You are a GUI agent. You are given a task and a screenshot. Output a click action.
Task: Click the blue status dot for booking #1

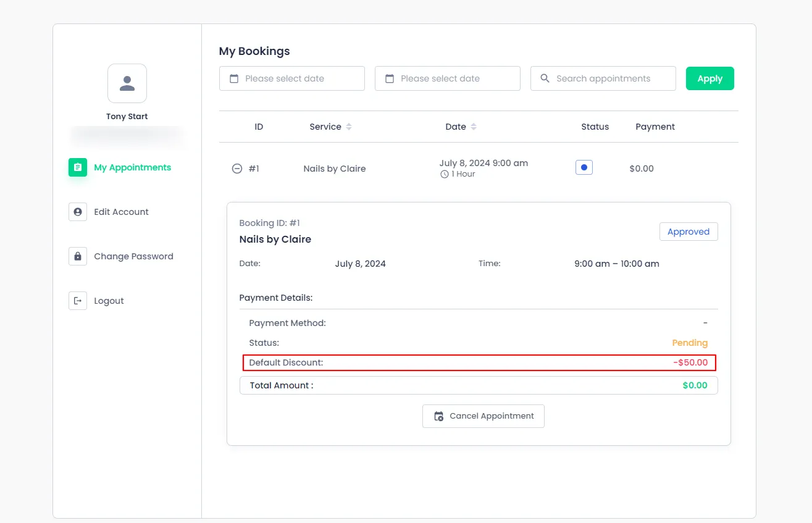point(584,167)
